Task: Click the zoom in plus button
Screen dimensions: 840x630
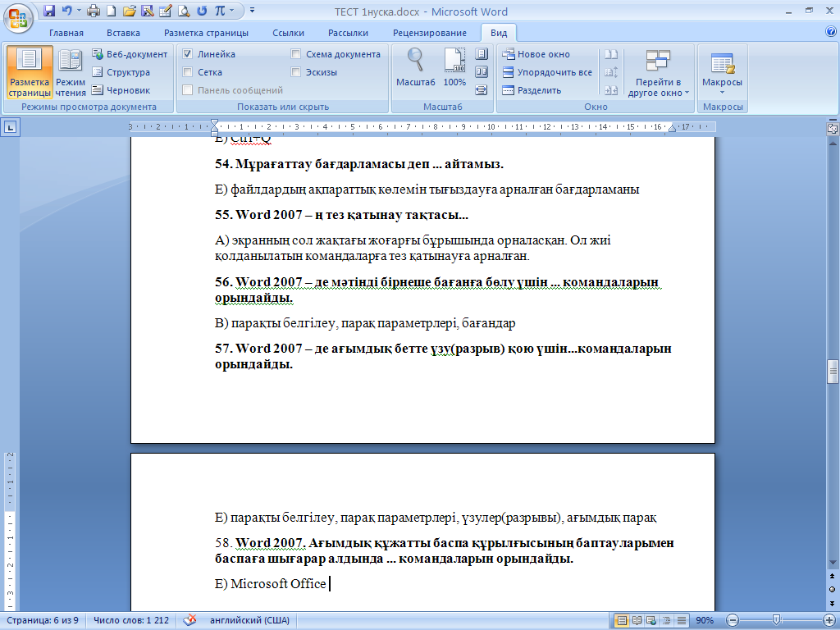Action: [x=829, y=620]
